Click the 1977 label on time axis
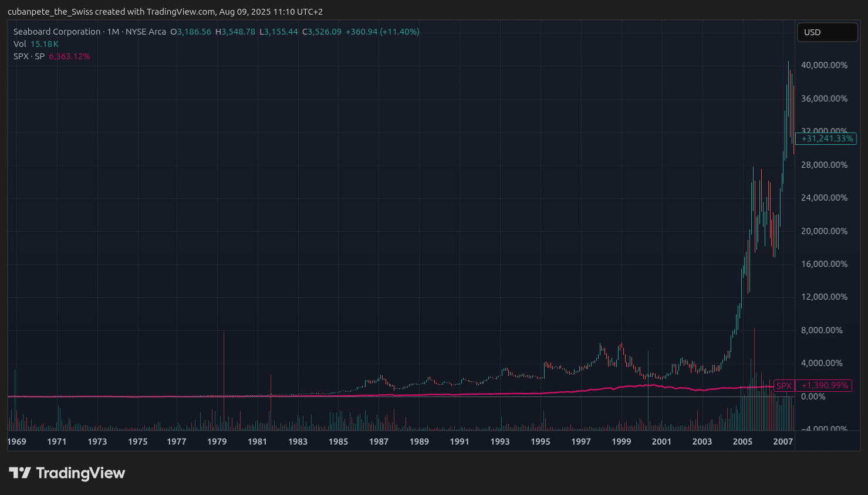868x495 pixels. tap(177, 442)
